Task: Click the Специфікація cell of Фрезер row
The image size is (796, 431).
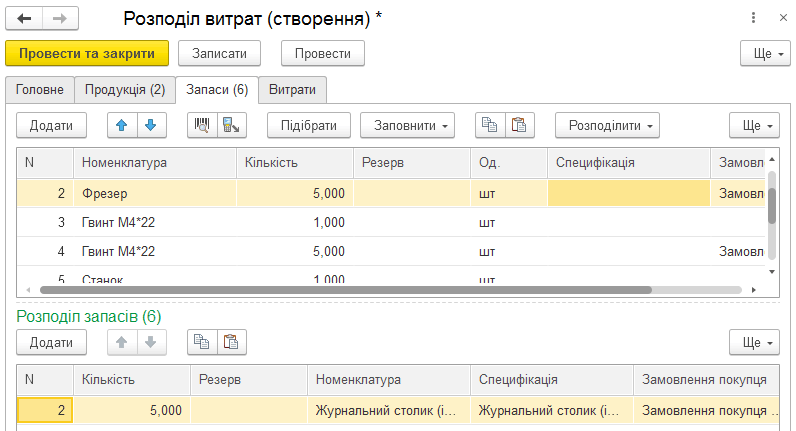Action: click(628, 193)
